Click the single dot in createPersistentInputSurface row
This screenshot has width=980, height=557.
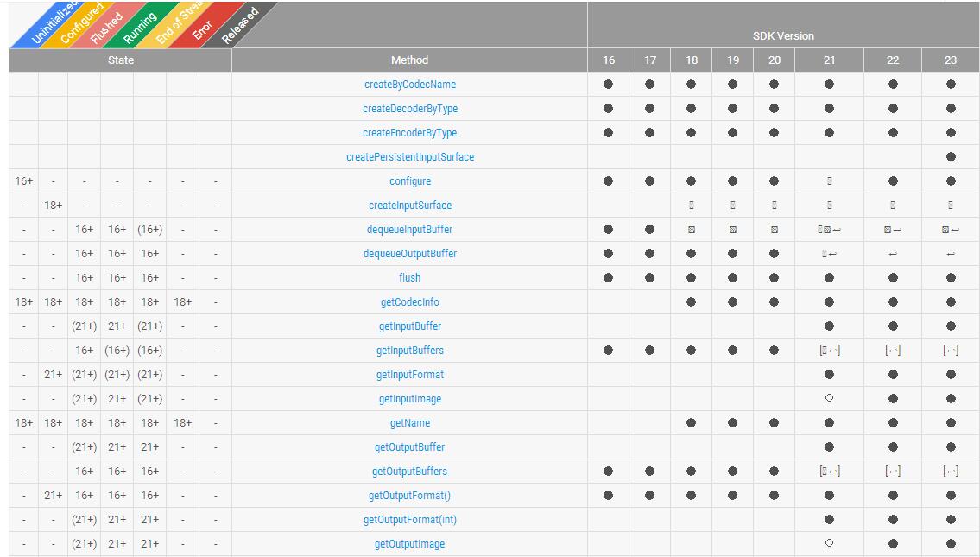coord(951,157)
